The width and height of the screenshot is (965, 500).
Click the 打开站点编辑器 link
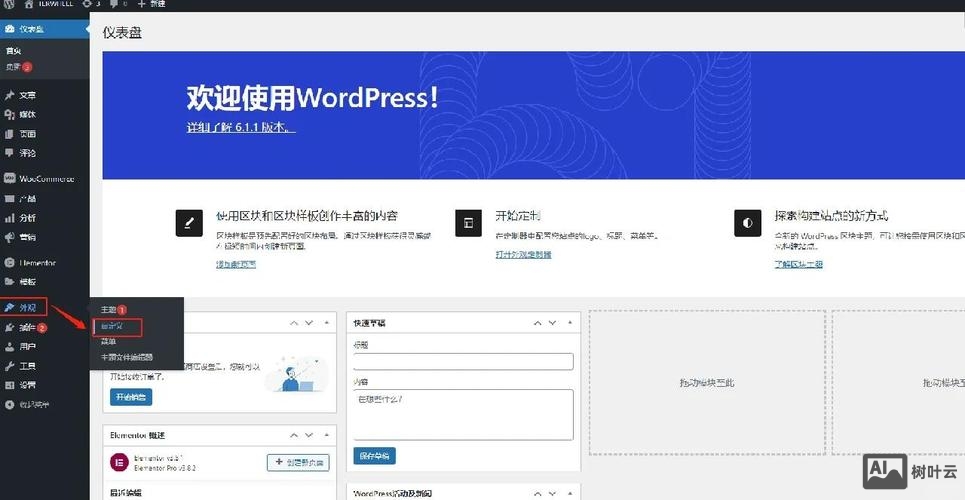523,254
